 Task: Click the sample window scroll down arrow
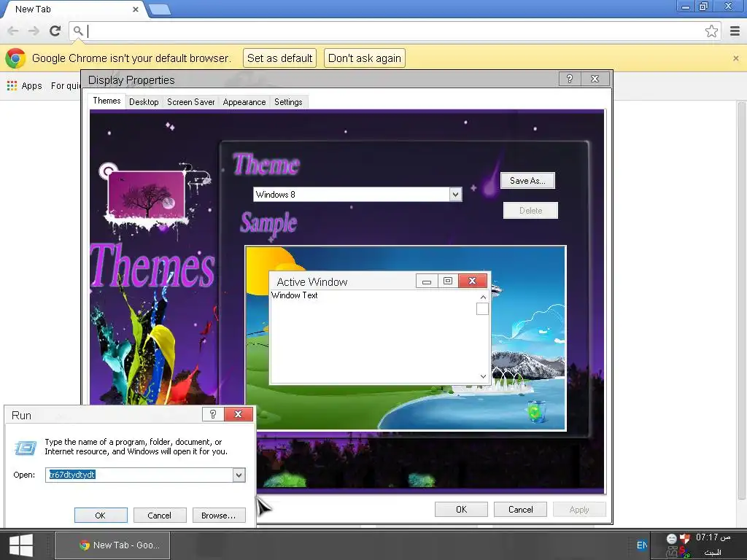click(483, 377)
